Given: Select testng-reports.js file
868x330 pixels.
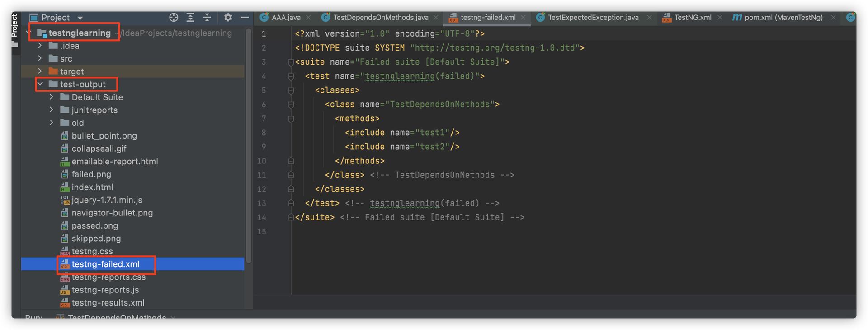Looking at the screenshot, I should point(105,290).
